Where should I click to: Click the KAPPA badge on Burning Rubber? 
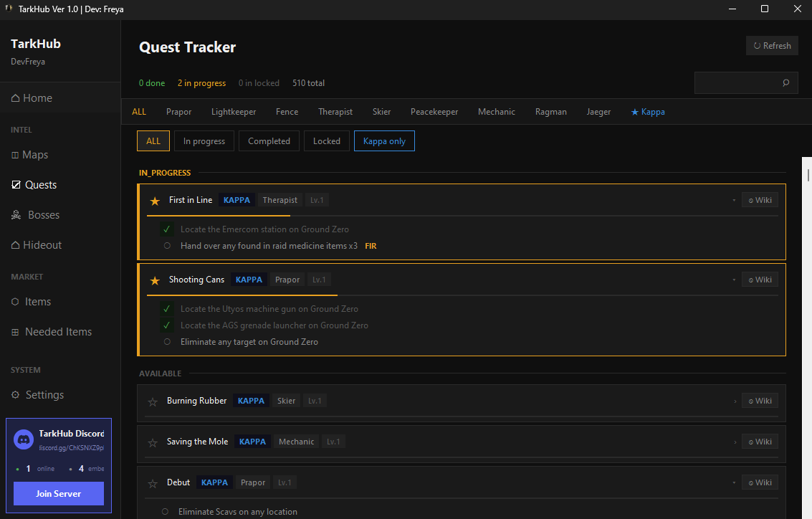click(251, 401)
